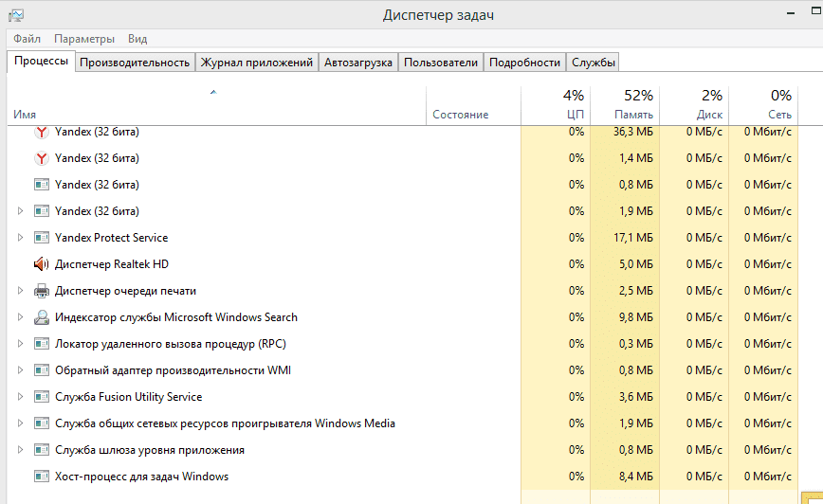
Task: Open the Пользователи tab
Action: tap(441, 63)
